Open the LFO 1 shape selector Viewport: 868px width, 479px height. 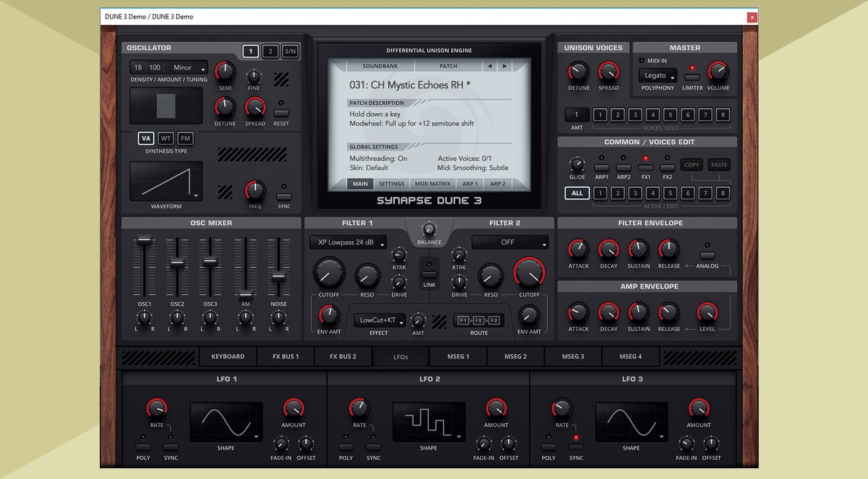click(x=226, y=422)
